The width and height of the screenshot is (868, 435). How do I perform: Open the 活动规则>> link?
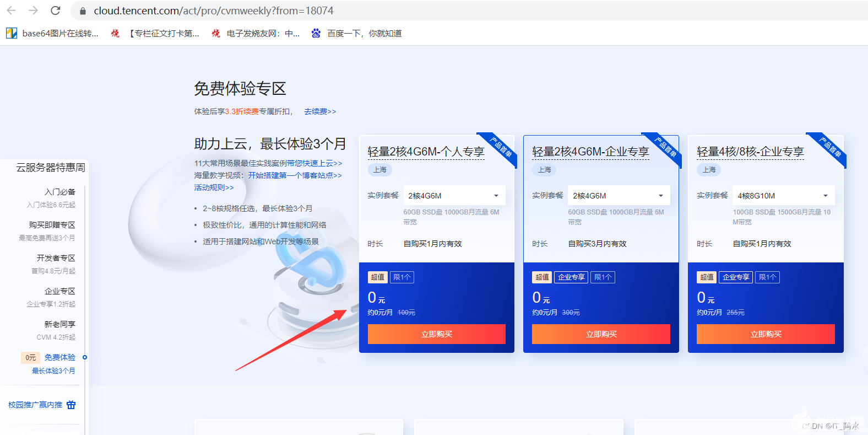pyautogui.click(x=214, y=187)
